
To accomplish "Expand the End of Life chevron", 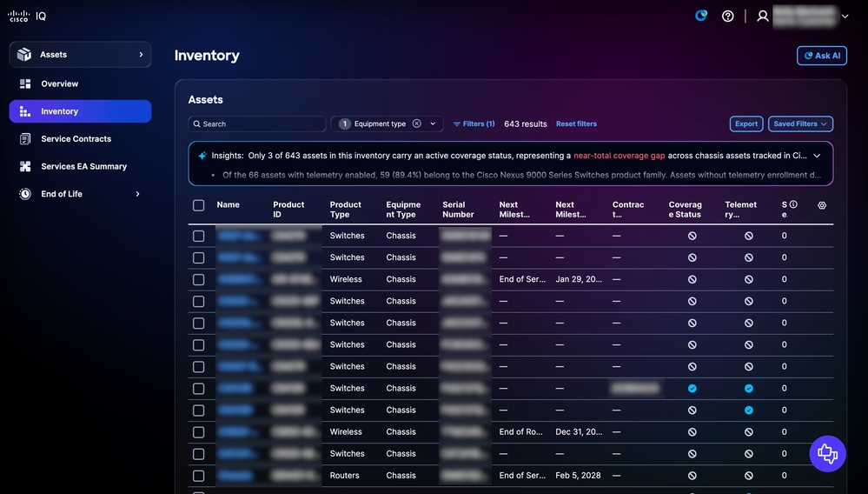I will tap(138, 194).
